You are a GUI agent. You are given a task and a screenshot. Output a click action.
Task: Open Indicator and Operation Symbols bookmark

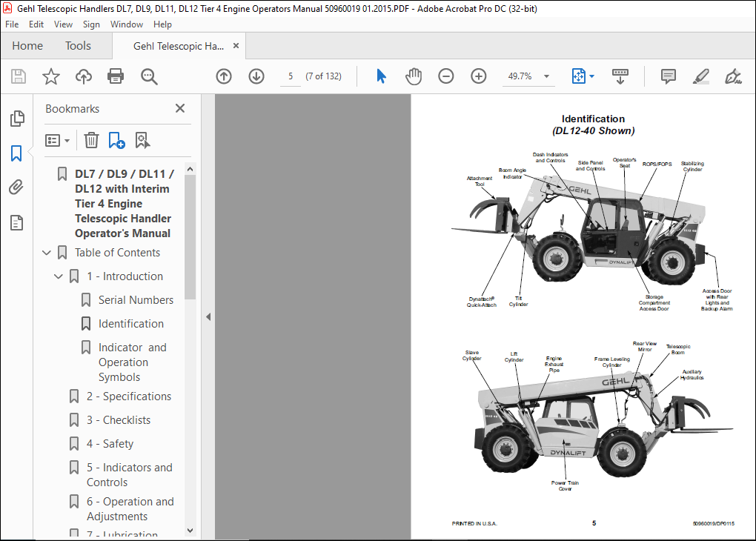point(133,362)
